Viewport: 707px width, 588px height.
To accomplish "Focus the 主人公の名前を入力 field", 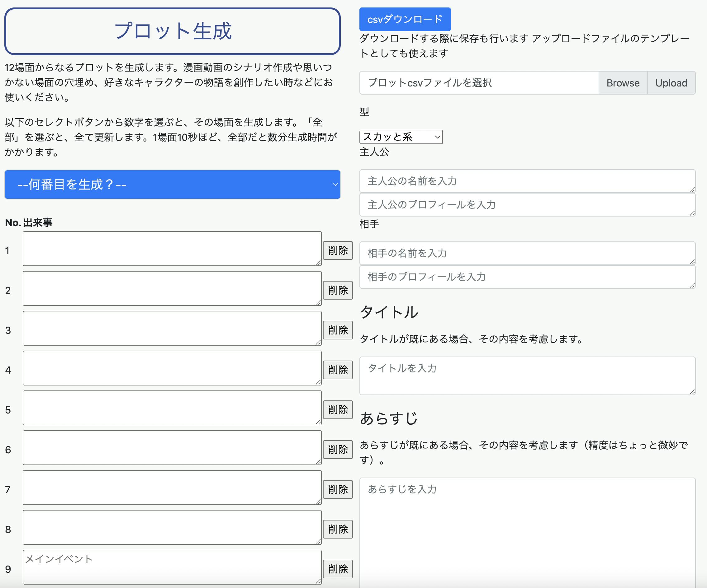I will [527, 181].
